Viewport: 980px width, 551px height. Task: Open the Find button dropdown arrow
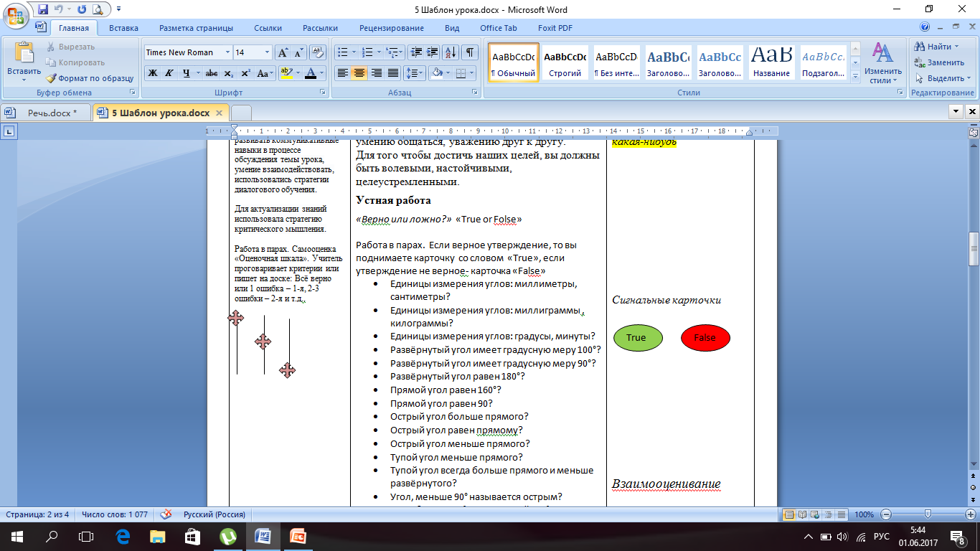(957, 47)
